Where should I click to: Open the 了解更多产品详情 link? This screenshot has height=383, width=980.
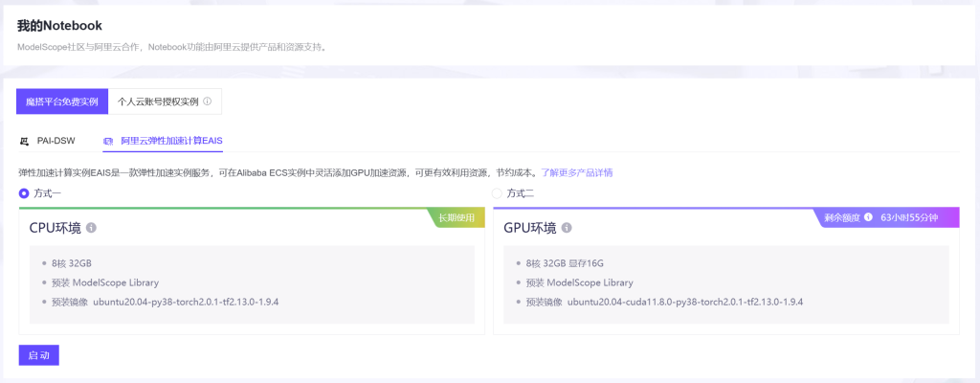(577, 172)
